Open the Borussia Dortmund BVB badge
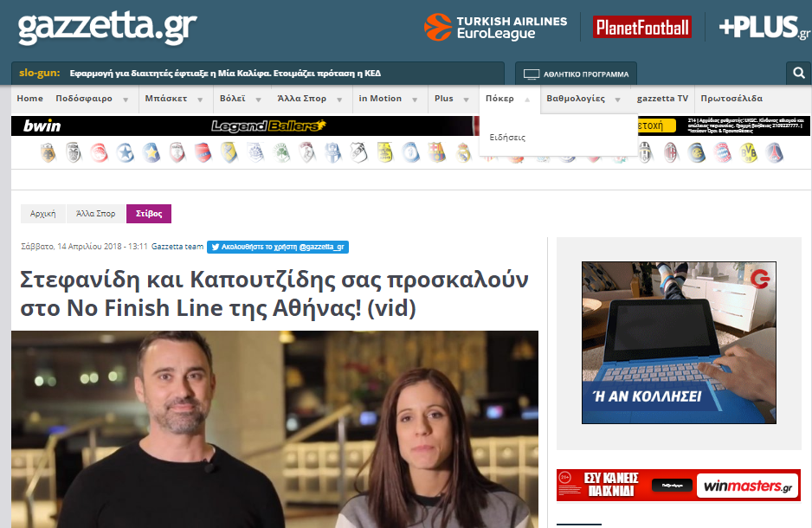 (x=749, y=153)
